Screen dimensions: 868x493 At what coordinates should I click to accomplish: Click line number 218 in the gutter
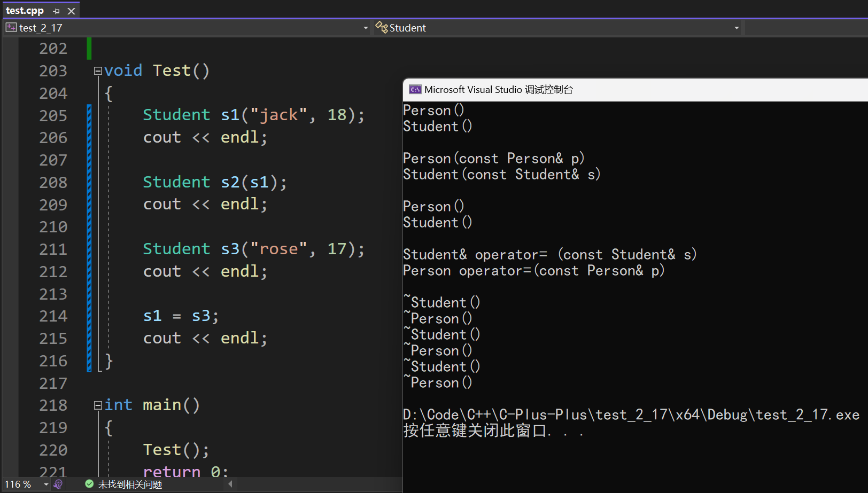coord(53,405)
